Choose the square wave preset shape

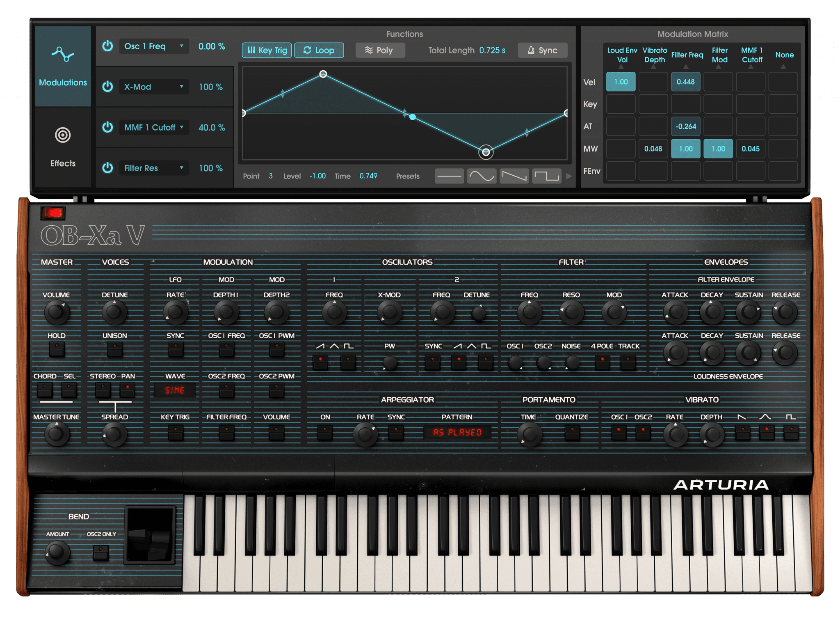click(x=546, y=176)
